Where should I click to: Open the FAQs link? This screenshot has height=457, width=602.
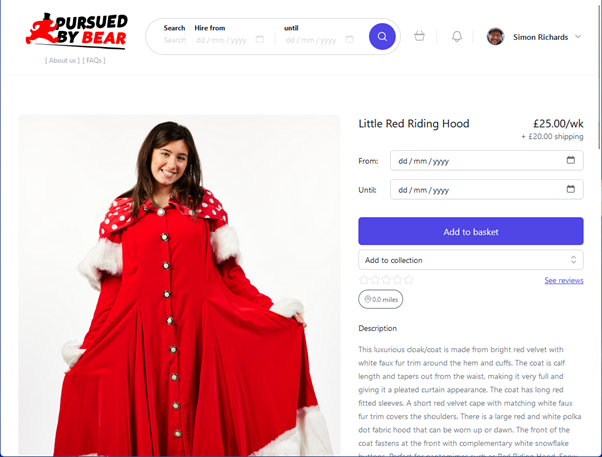(x=94, y=60)
